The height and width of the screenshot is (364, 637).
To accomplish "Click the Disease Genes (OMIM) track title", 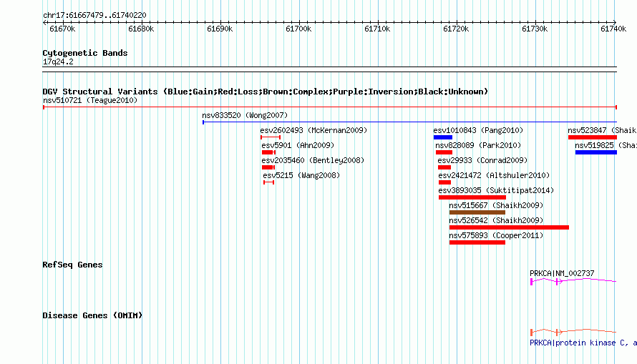I will (x=92, y=315).
